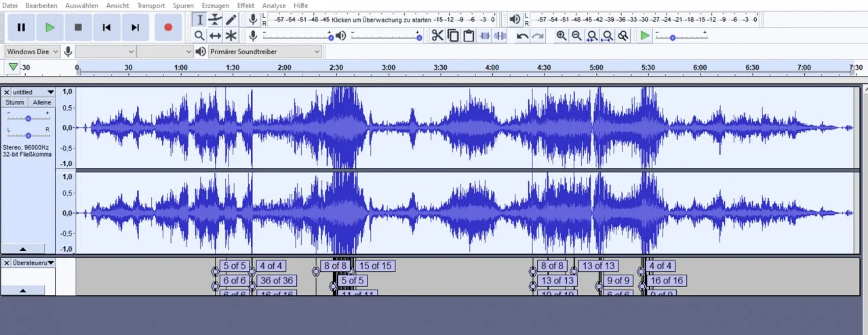Select the Multi-tool asterisk icon

231,35
